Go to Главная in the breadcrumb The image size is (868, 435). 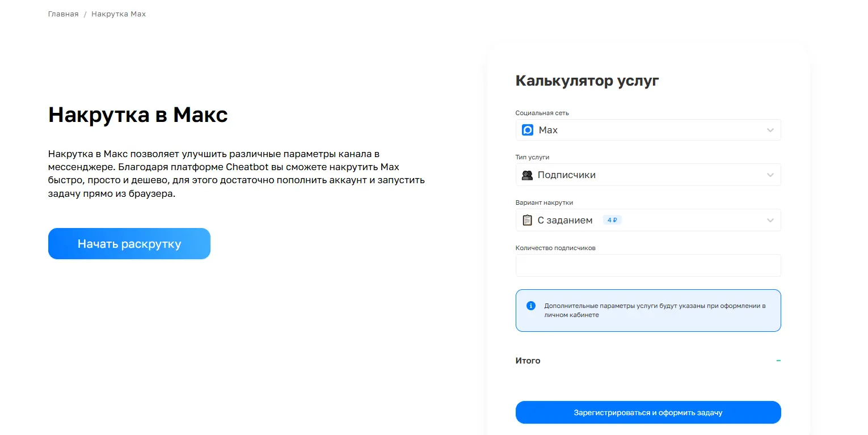pyautogui.click(x=63, y=14)
